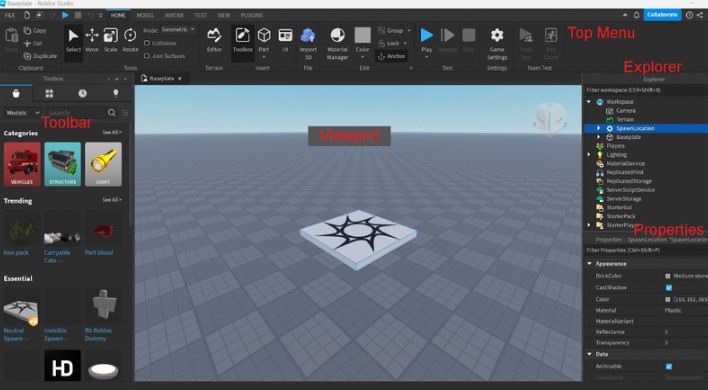Select the Select tool
708x390 pixels.
pyautogui.click(x=73, y=41)
